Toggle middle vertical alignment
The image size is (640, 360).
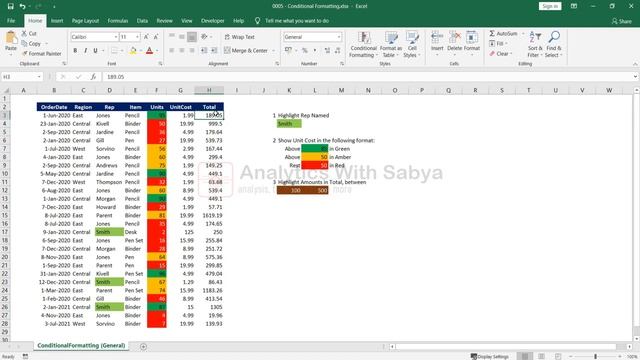[x=182, y=37]
